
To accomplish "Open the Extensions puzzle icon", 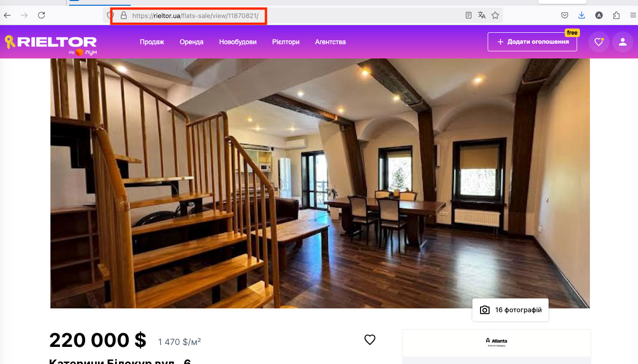I will [x=616, y=15].
